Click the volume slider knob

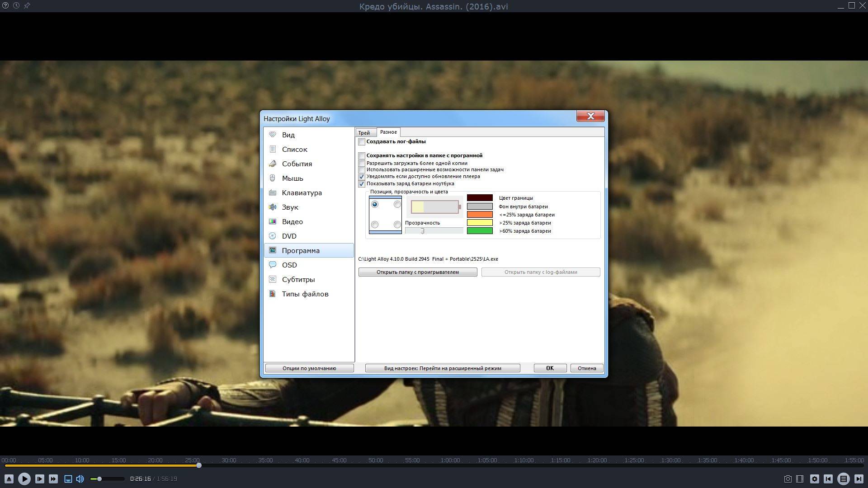99,479
